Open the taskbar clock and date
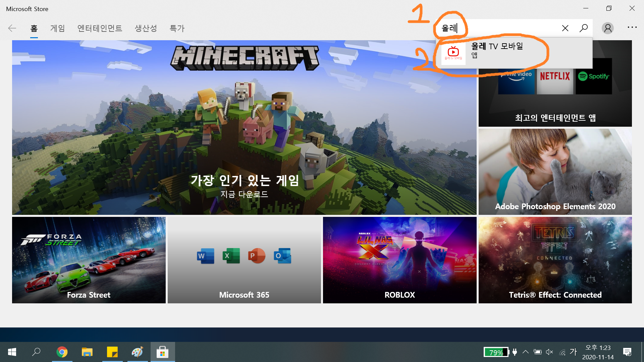The width and height of the screenshot is (644, 362). click(x=598, y=352)
